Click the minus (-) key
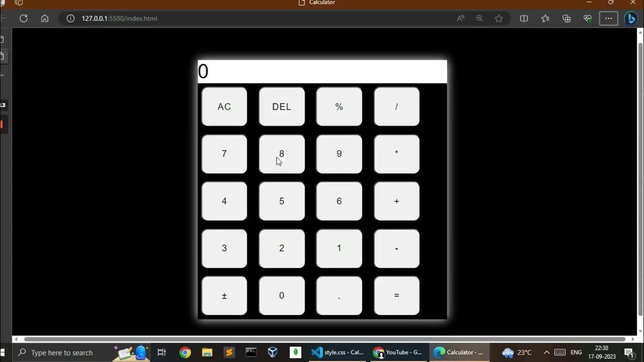644x362 pixels. pyautogui.click(x=396, y=248)
